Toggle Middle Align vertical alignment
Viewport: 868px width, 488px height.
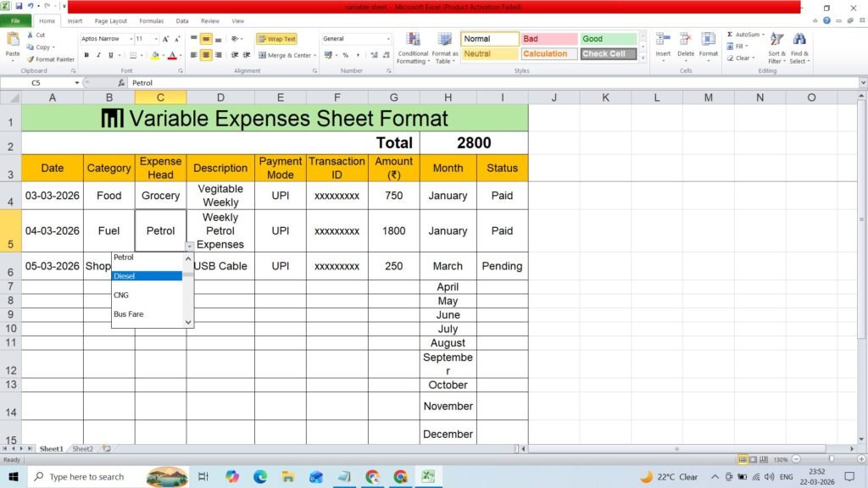click(x=206, y=39)
